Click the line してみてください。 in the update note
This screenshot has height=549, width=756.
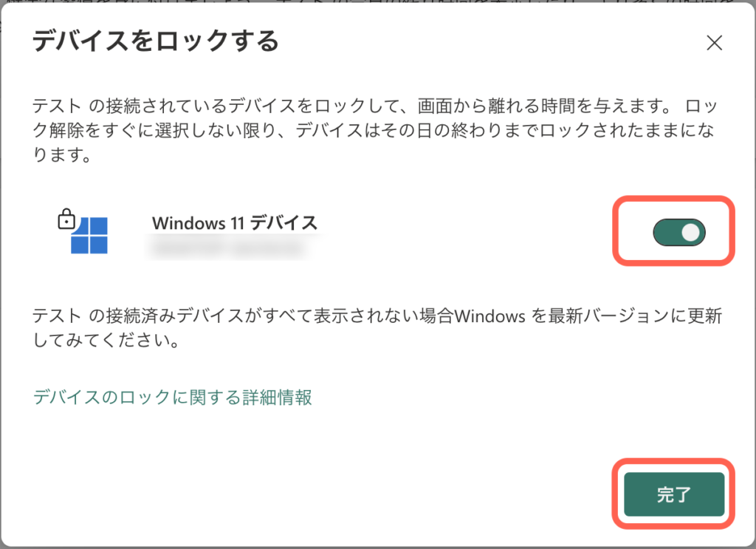pos(106,341)
